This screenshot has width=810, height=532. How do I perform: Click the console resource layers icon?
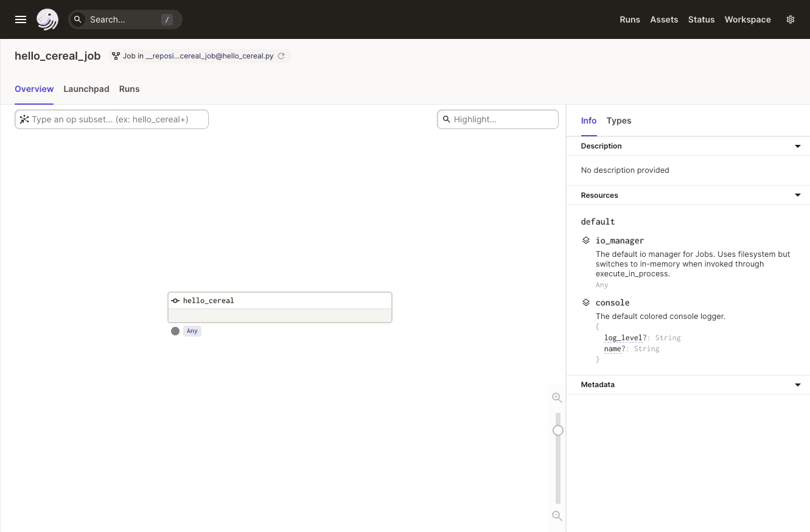coord(586,303)
